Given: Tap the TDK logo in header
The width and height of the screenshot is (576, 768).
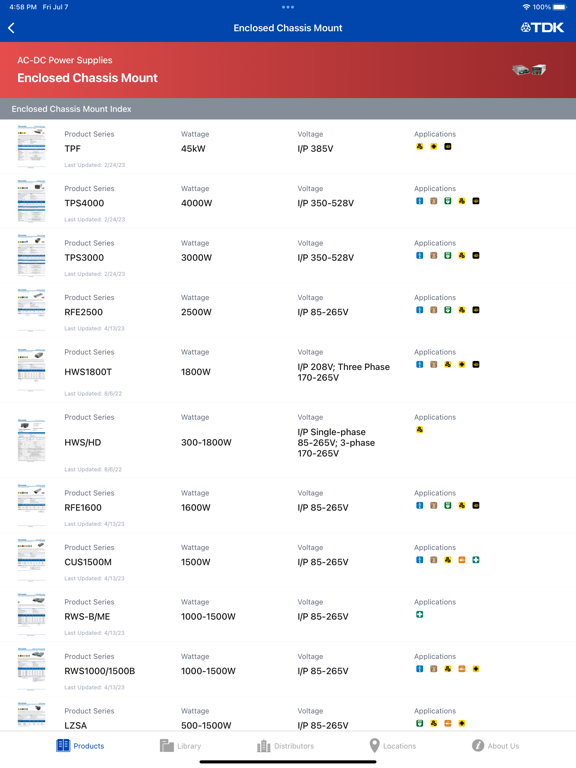Looking at the screenshot, I should (542, 28).
